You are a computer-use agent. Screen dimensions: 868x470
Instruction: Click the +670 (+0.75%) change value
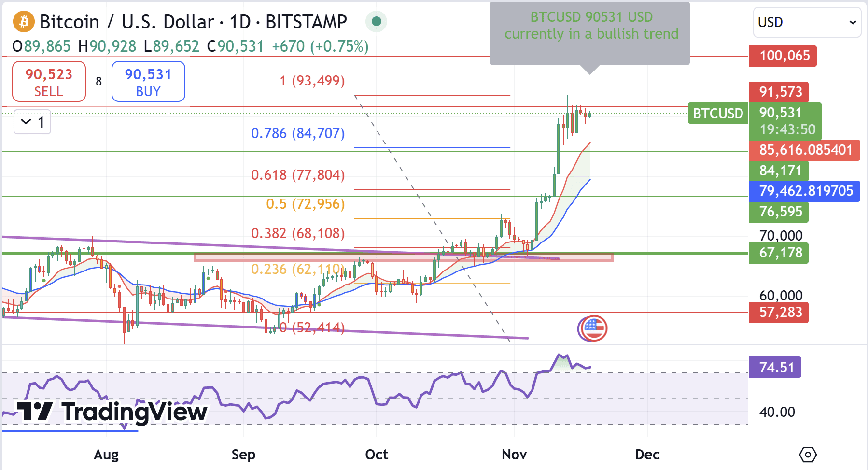320,47
